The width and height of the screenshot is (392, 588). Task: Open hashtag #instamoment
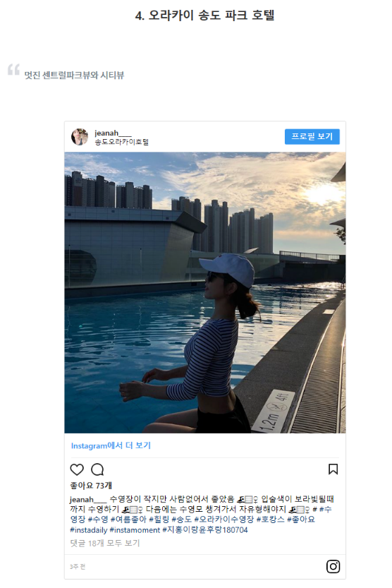pos(135,530)
